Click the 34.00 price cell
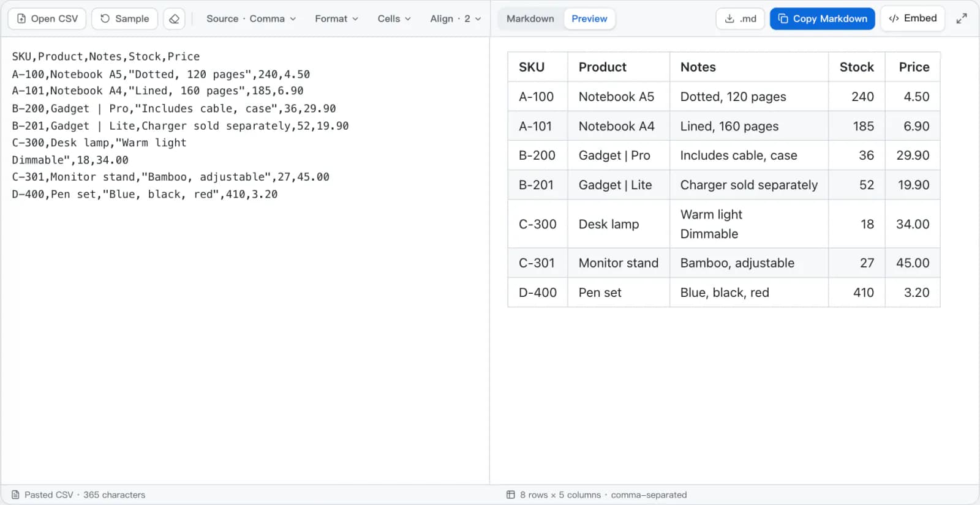The image size is (980, 505). (x=913, y=224)
